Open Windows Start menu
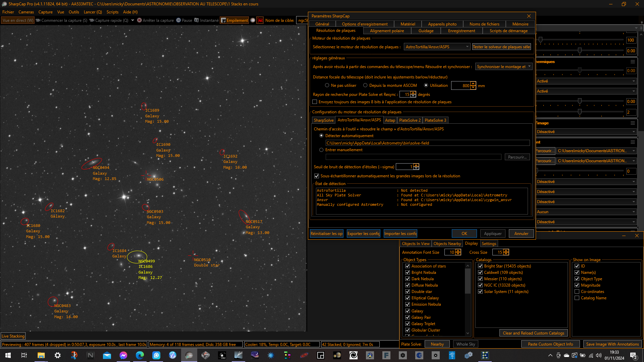 coord(8,355)
